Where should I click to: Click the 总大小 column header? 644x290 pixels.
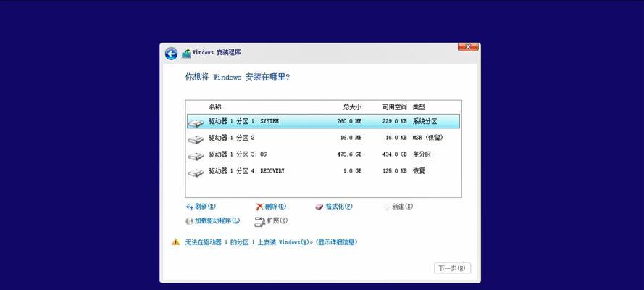click(x=352, y=107)
